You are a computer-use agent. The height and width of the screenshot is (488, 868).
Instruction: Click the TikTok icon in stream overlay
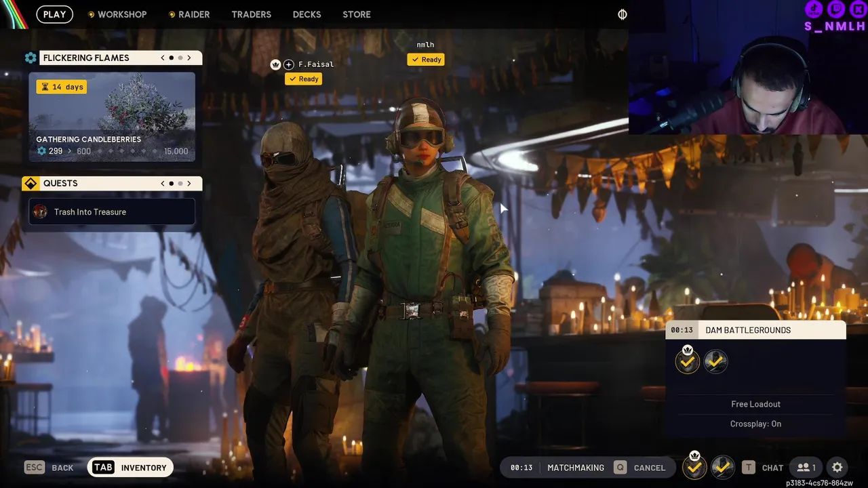pyautogui.click(x=814, y=9)
